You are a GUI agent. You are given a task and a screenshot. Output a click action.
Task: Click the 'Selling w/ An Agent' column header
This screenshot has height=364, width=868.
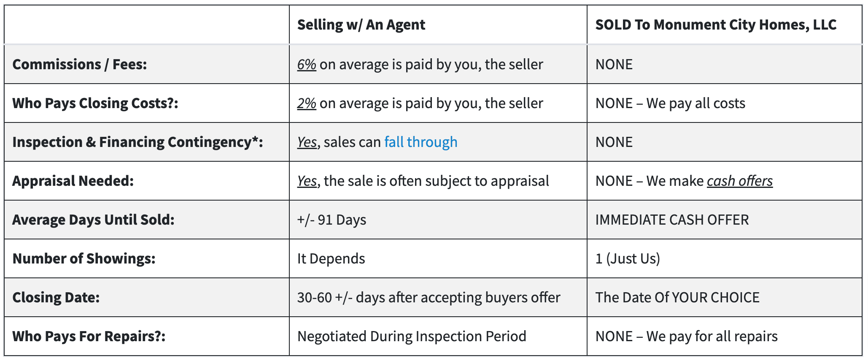(361, 25)
